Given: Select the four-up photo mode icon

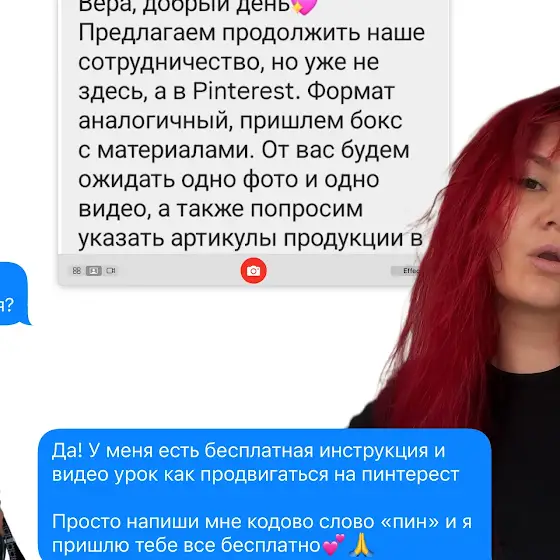Looking at the screenshot, I should point(77,271).
